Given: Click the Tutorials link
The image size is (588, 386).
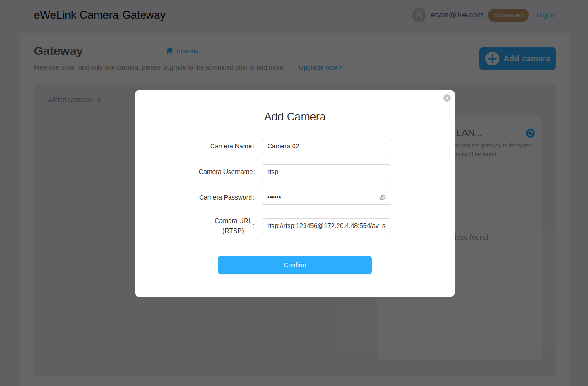Looking at the screenshot, I should pyautogui.click(x=186, y=51).
